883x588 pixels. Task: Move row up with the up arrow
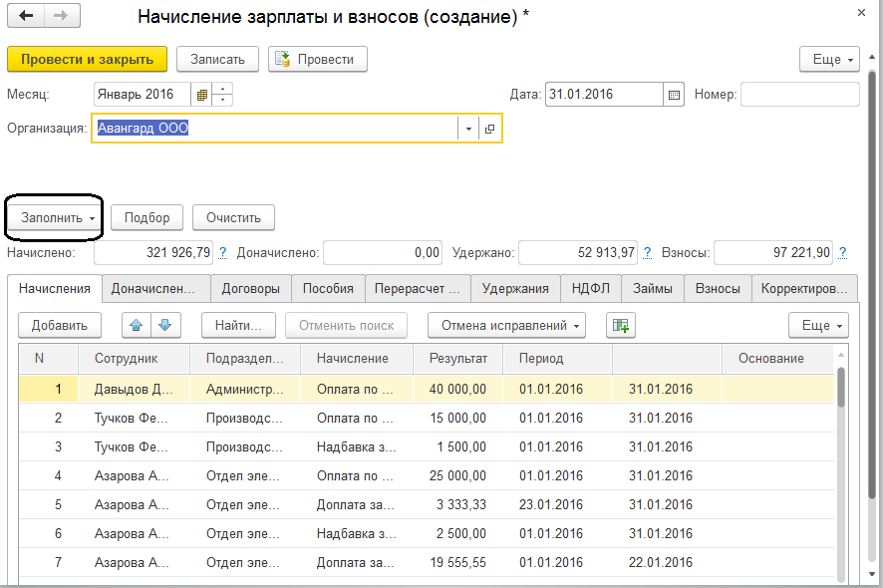(137, 325)
